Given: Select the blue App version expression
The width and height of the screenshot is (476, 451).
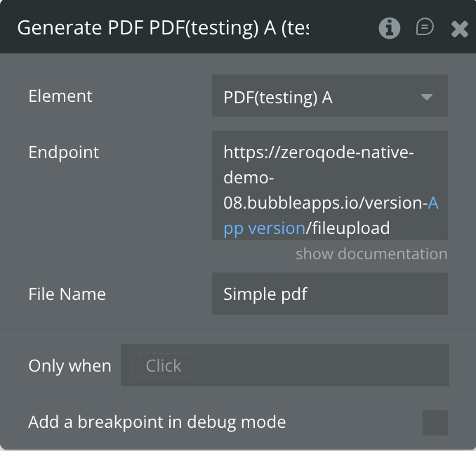Looking at the screenshot, I should click(x=265, y=228).
